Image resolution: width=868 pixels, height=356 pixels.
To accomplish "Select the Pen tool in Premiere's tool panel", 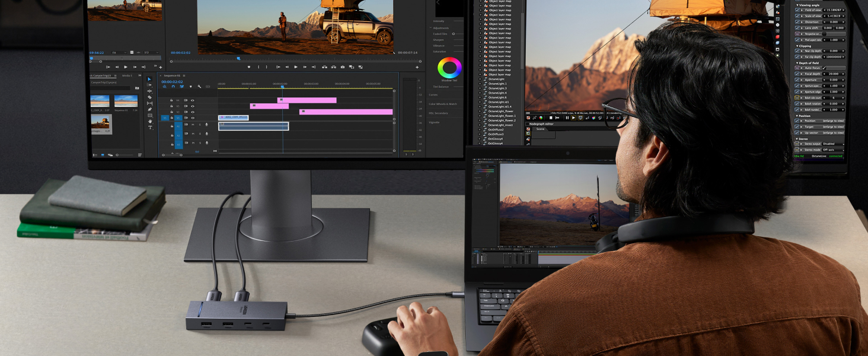I will click(x=150, y=109).
